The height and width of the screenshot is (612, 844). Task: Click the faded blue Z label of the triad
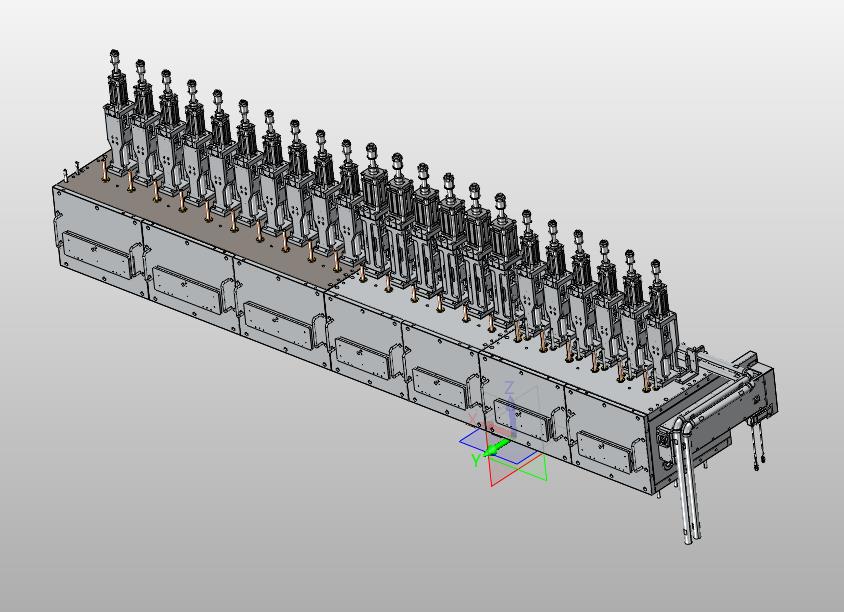click(x=509, y=387)
